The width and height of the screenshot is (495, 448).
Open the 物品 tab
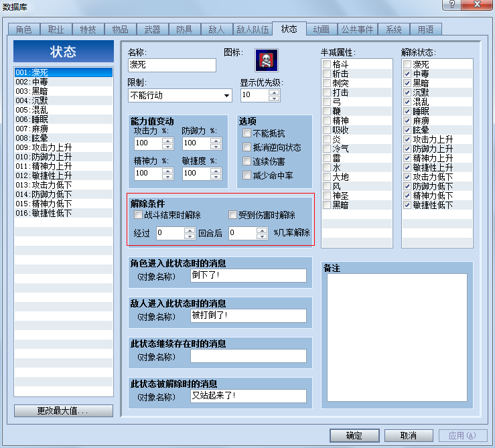coord(121,29)
